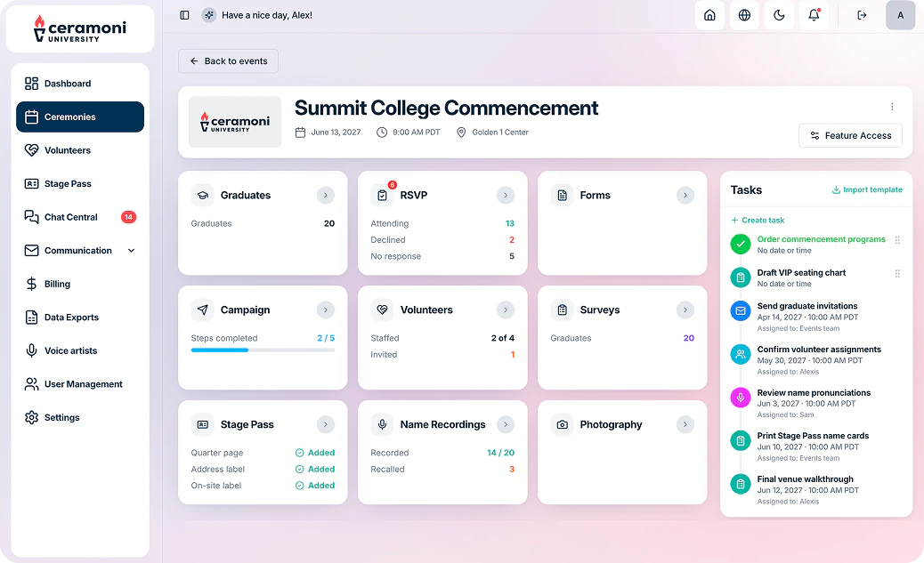This screenshot has width=924, height=563.
Task: Open Volunteers card arrow
Action: (x=505, y=310)
